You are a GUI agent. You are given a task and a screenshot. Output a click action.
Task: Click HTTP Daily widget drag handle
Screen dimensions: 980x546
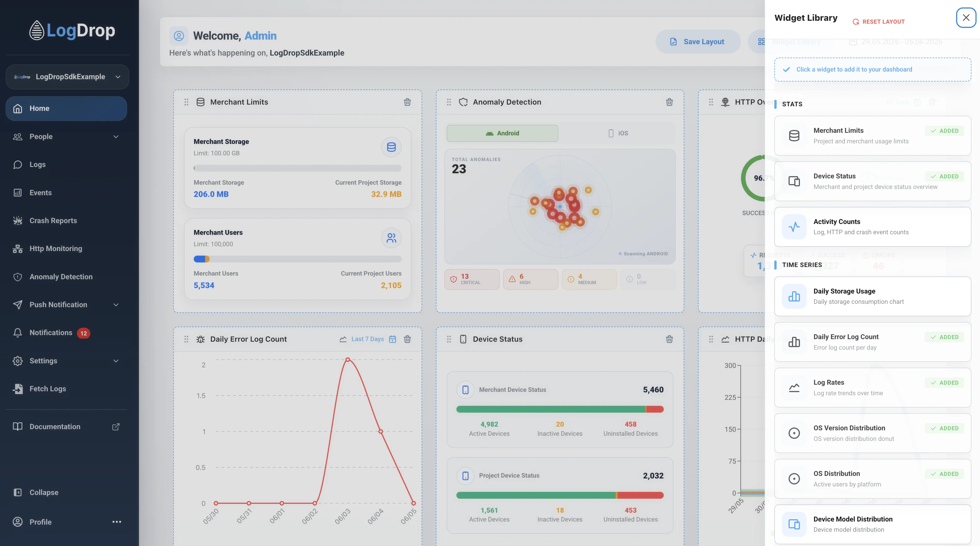tap(711, 339)
